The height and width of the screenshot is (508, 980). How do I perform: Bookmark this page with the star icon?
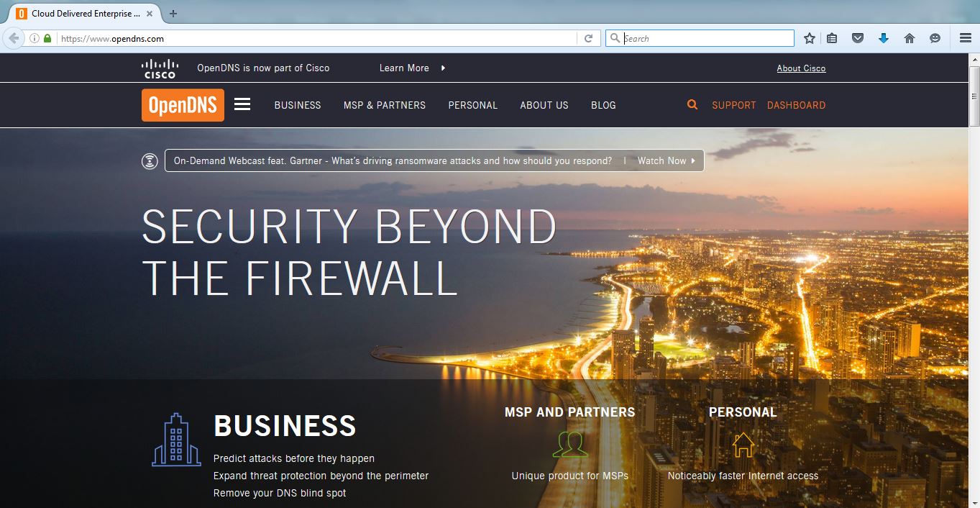[x=810, y=38]
